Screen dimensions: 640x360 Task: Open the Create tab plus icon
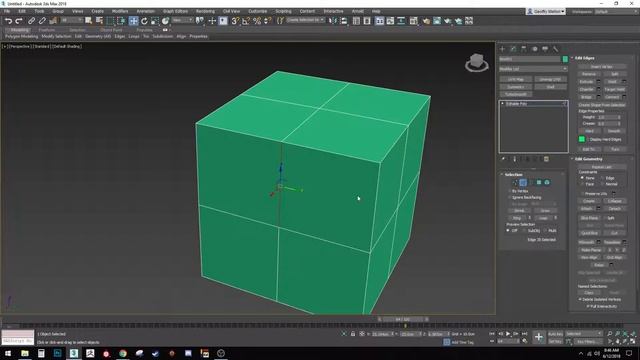click(x=502, y=49)
